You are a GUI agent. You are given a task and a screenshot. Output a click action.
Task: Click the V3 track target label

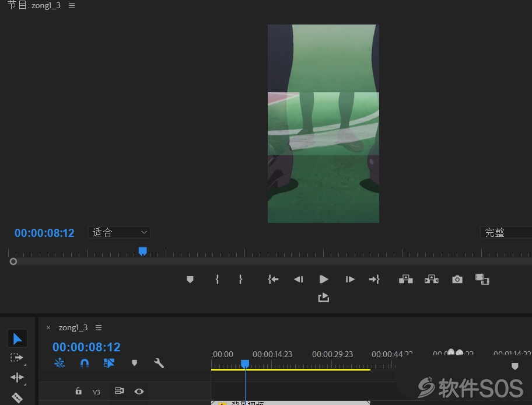point(96,392)
